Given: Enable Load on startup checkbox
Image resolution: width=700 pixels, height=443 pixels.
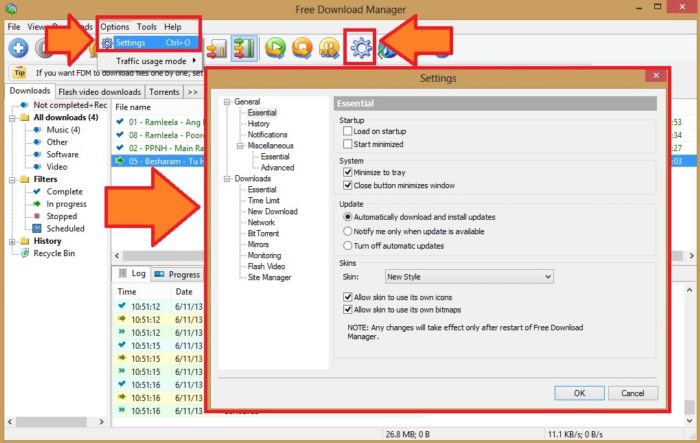Looking at the screenshot, I should (x=347, y=131).
